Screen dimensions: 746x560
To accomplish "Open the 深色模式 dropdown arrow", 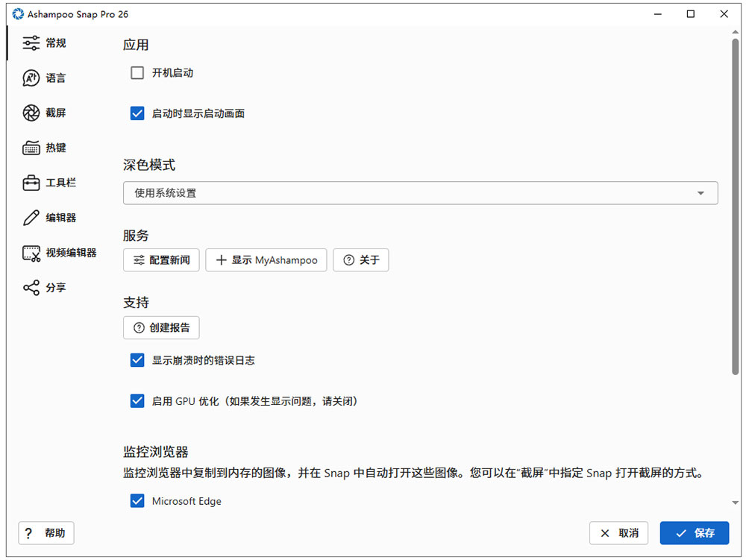I will (700, 193).
